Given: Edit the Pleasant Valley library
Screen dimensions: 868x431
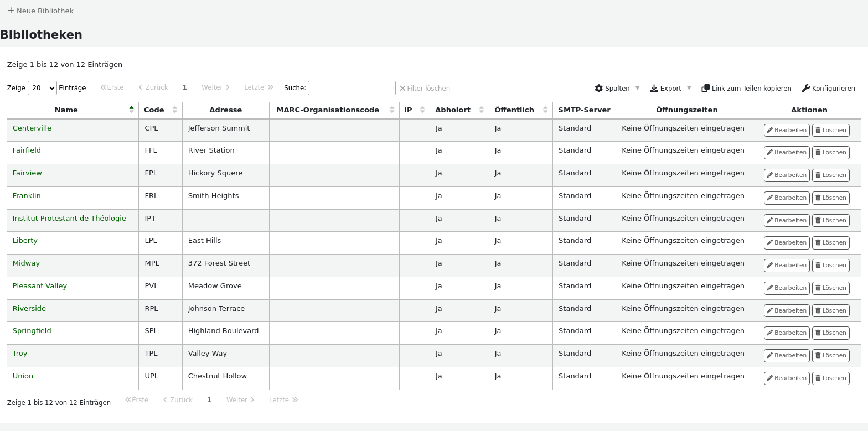Looking at the screenshot, I should tap(787, 288).
